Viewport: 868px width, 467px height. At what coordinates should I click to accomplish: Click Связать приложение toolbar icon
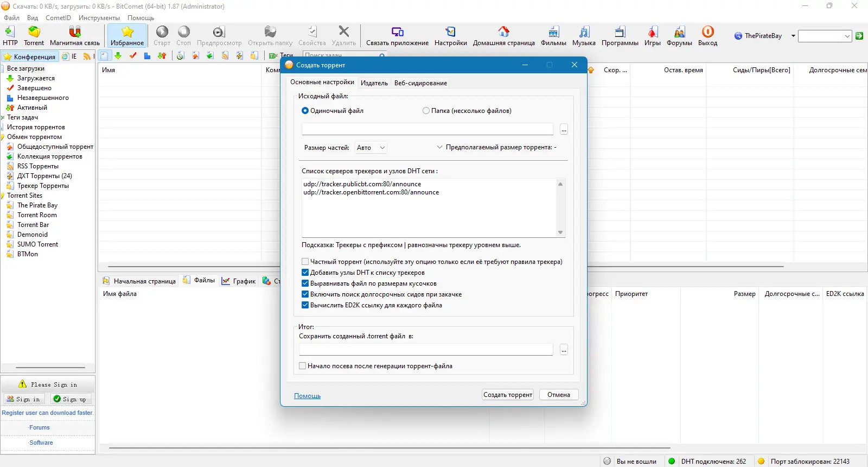pos(397,36)
